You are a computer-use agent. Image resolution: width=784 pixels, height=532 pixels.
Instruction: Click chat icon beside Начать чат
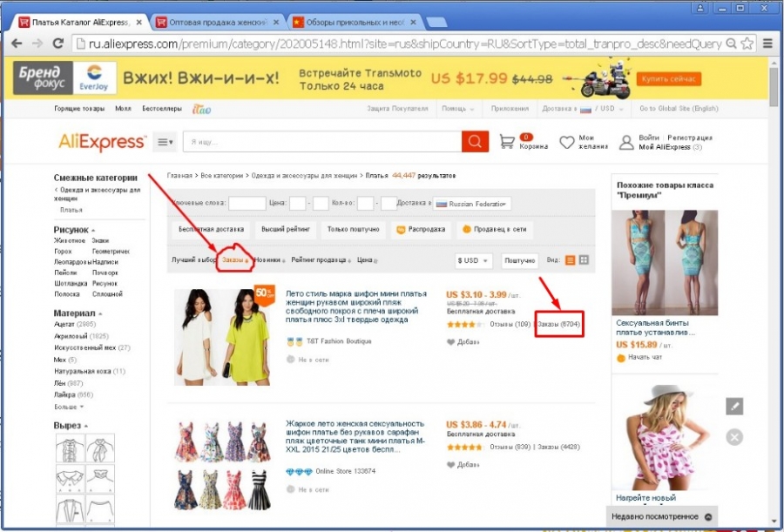(621, 358)
